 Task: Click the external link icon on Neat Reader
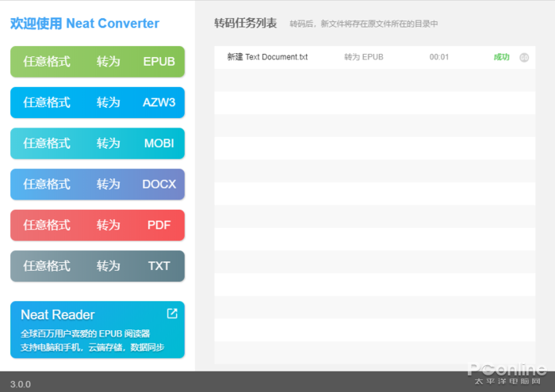pyautogui.click(x=172, y=313)
